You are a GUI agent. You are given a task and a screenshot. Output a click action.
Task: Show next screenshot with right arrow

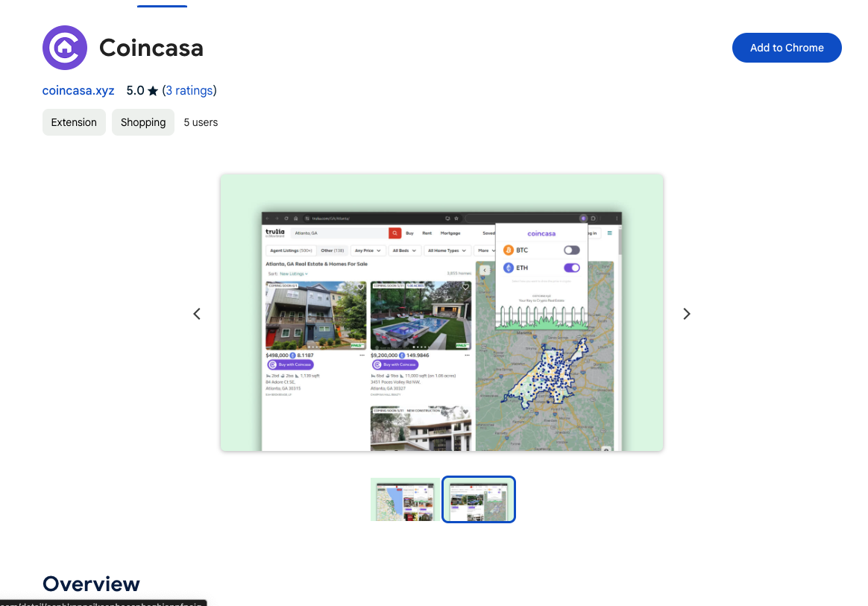pos(687,314)
